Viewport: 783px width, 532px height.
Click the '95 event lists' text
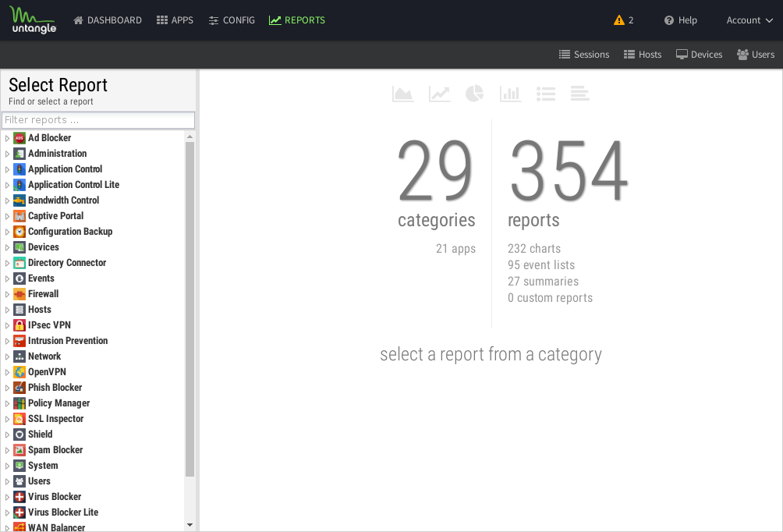[541, 265]
